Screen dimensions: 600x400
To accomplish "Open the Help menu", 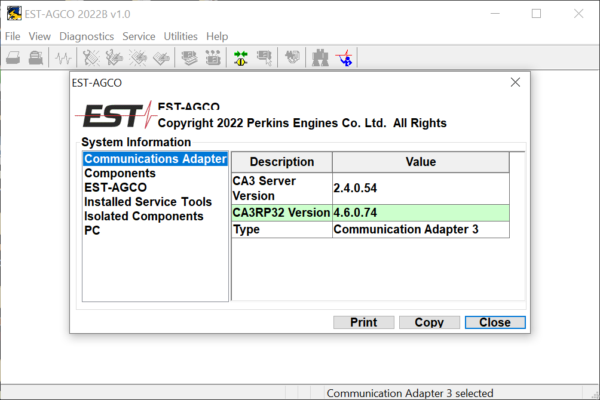I will pos(217,36).
